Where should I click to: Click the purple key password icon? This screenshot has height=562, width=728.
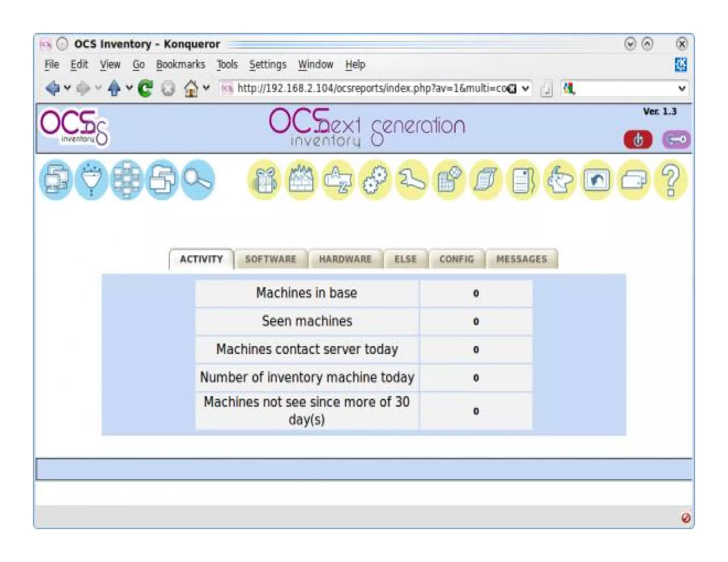tap(676, 140)
